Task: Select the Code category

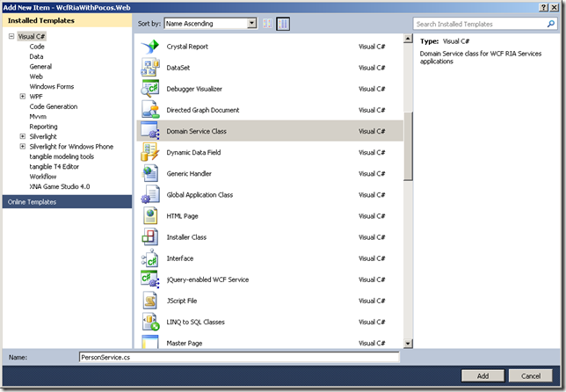Action: point(37,47)
